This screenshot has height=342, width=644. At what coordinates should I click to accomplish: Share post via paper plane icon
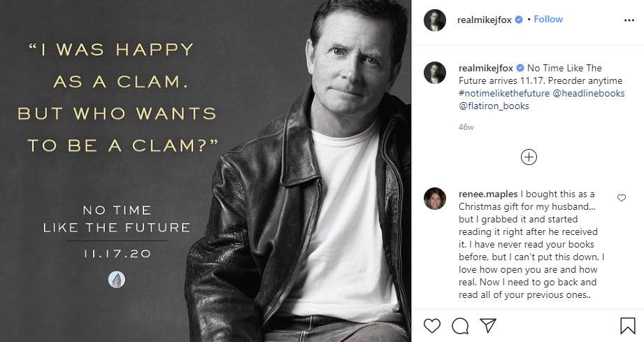pos(487,326)
